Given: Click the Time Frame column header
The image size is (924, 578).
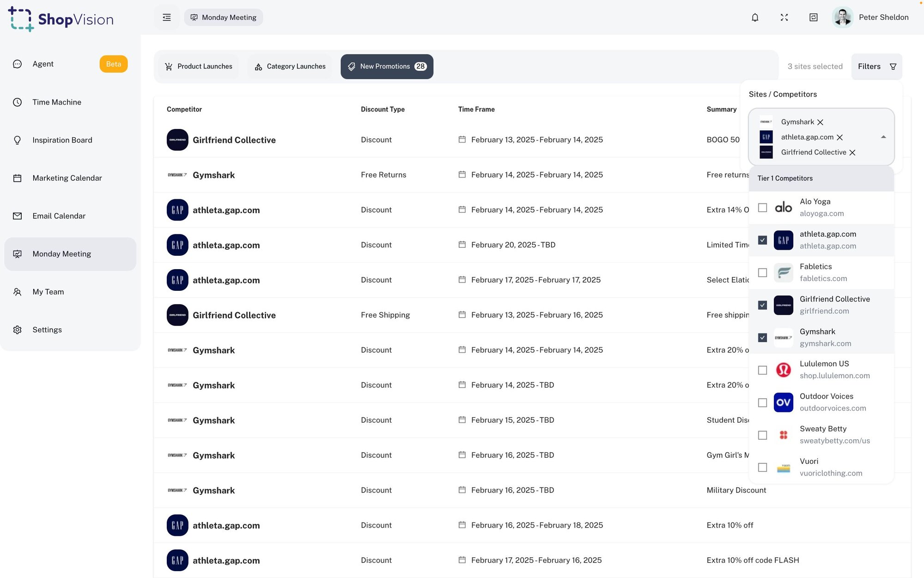Looking at the screenshot, I should (476, 110).
